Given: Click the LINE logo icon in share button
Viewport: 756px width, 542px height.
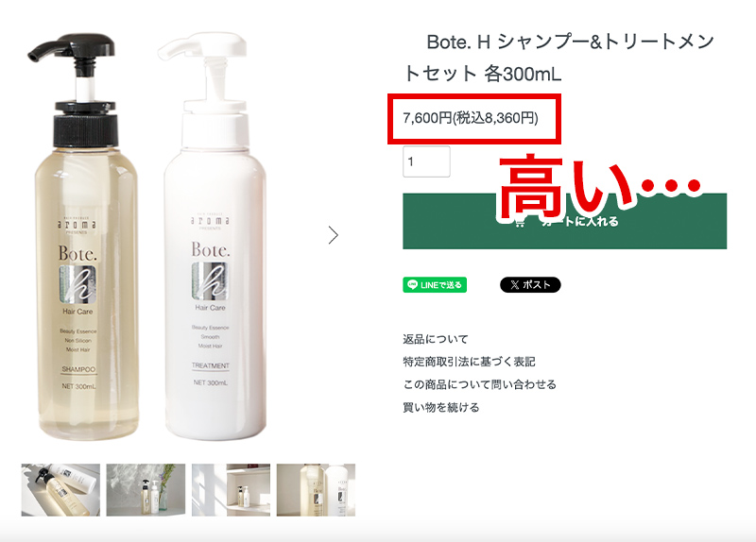Looking at the screenshot, I should point(412,285).
